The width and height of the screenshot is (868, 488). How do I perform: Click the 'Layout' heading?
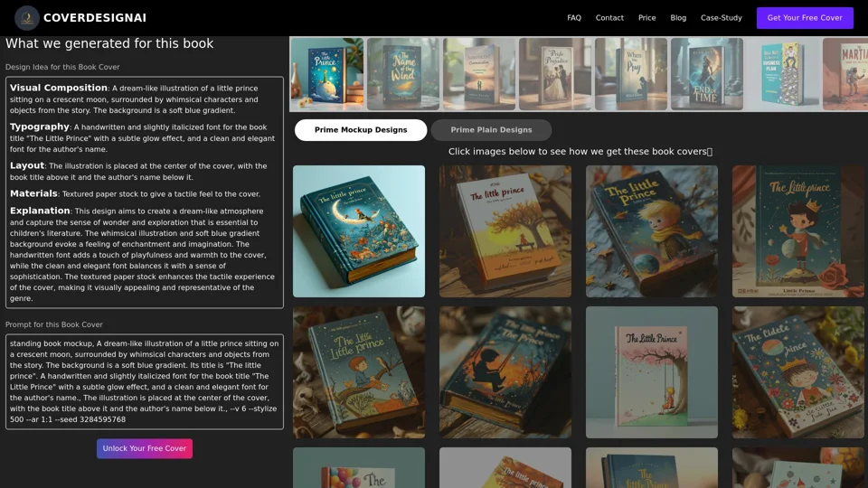27,165
